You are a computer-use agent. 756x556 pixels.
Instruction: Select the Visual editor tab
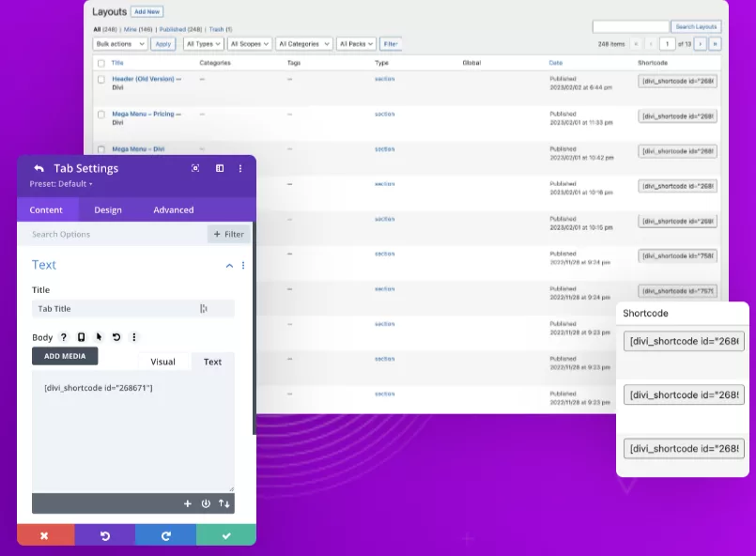[x=163, y=362]
